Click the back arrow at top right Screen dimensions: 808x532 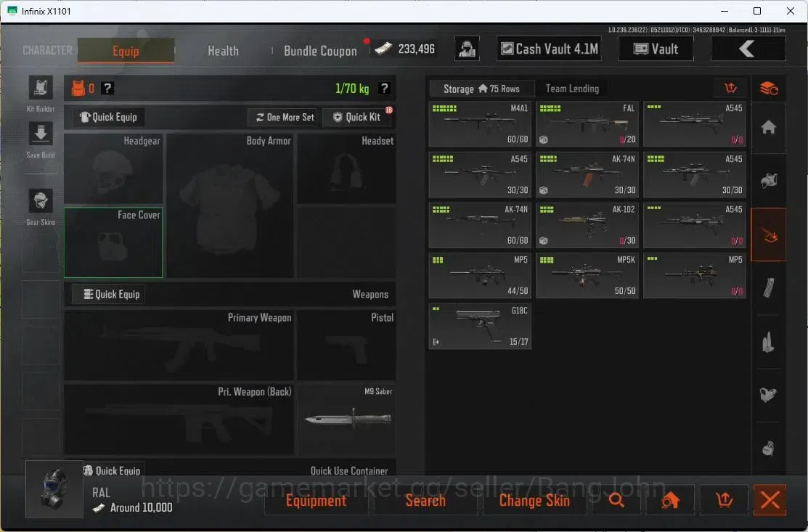pyautogui.click(x=748, y=49)
